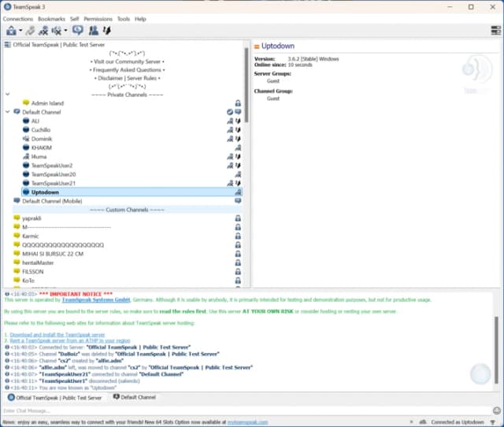This screenshot has width=504, height=427.
Task: Open Download and install the TeamSpeak server link
Action: (57, 335)
